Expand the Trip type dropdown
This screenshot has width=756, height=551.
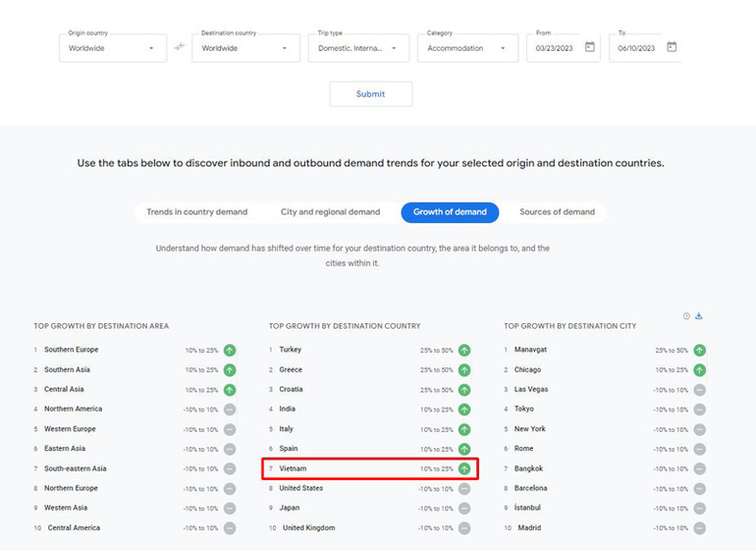[357, 48]
